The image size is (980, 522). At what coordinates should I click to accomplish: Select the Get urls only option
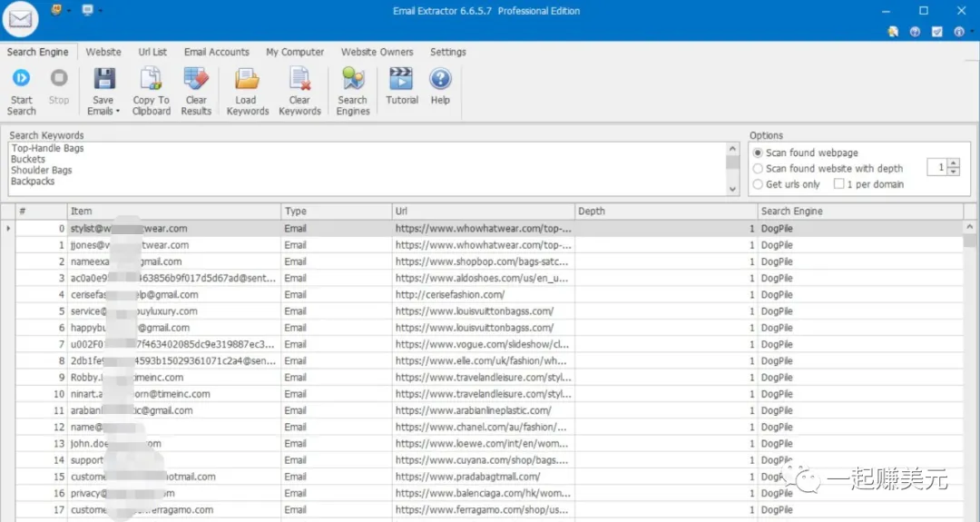tap(759, 184)
